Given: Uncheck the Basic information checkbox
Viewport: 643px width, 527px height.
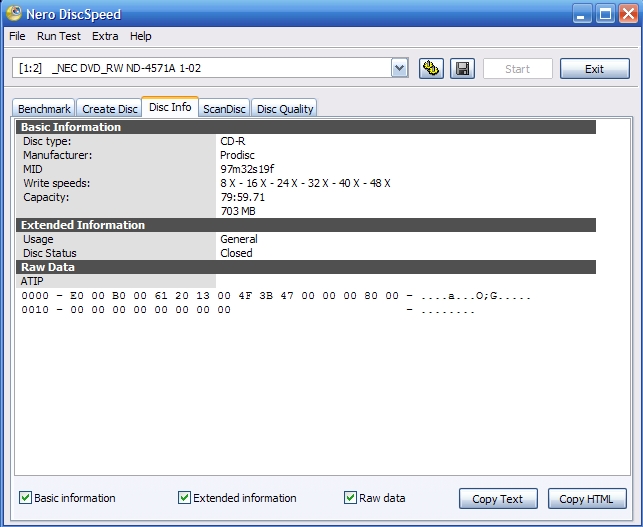Looking at the screenshot, I should 25,498.
